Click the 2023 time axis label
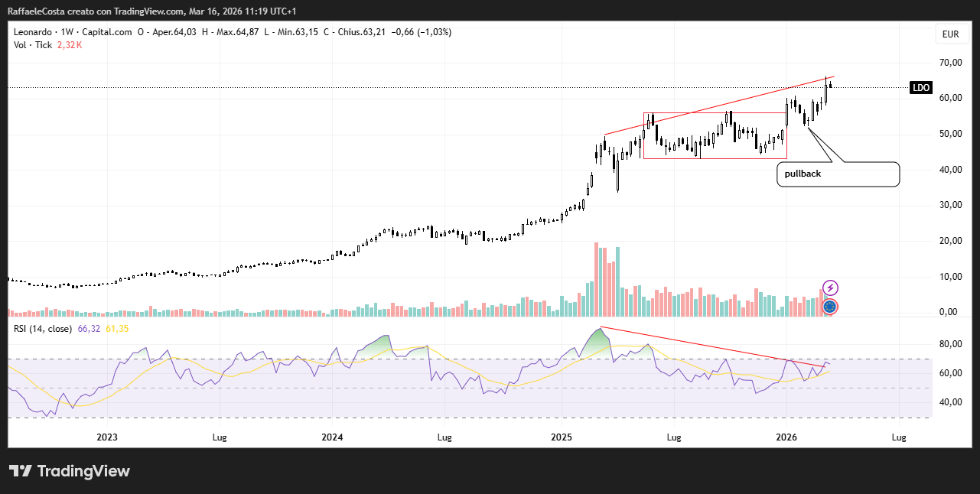Screen dimensions: 980x494 click(x=107, y=437)
